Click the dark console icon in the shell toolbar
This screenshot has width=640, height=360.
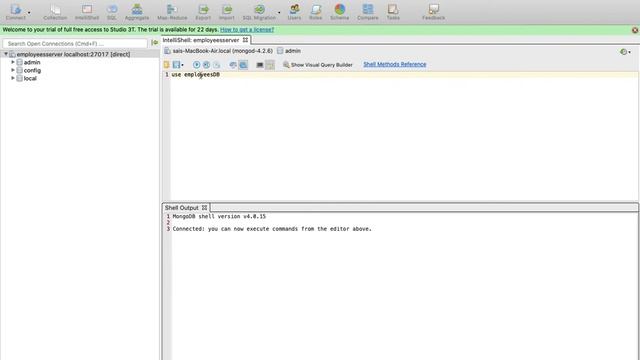[x=260, y=64]
